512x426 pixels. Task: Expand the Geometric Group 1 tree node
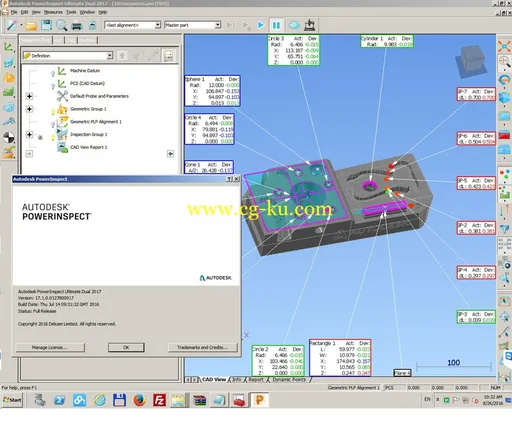(x=29, y=109)
